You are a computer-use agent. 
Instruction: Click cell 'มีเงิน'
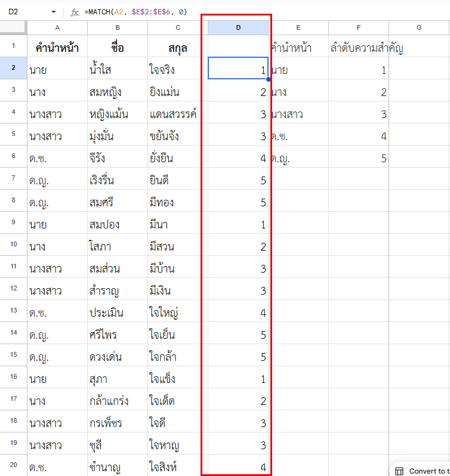(178, 289)
